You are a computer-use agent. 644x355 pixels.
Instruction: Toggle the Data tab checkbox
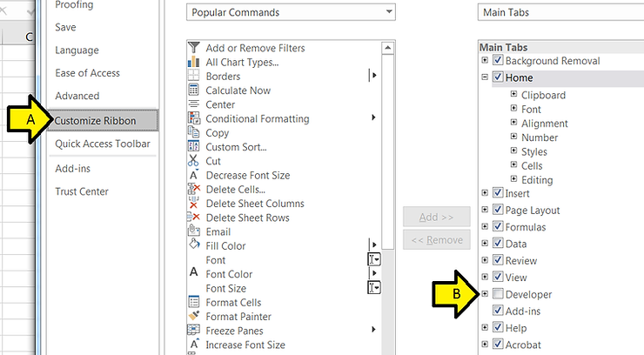click(498, 243)
